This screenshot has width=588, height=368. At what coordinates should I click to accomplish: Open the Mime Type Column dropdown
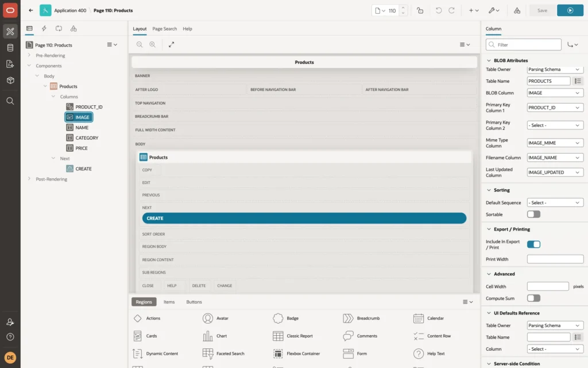[x=555, y=143]
